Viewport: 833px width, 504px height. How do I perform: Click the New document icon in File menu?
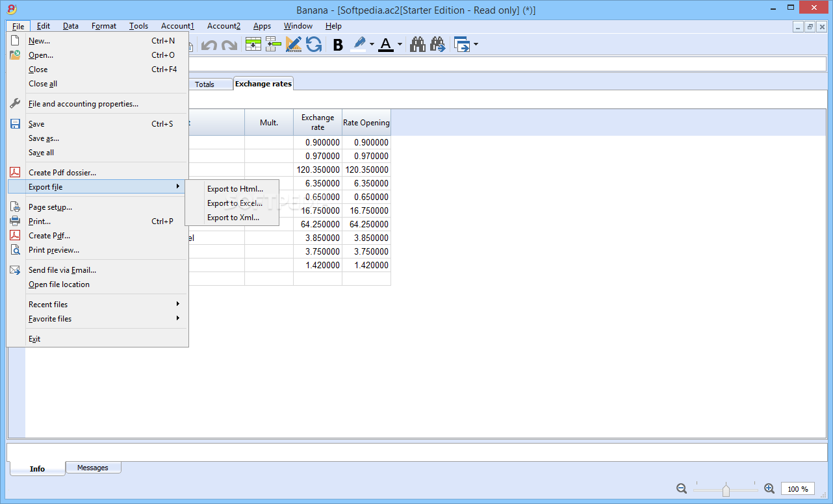(15, 40)
